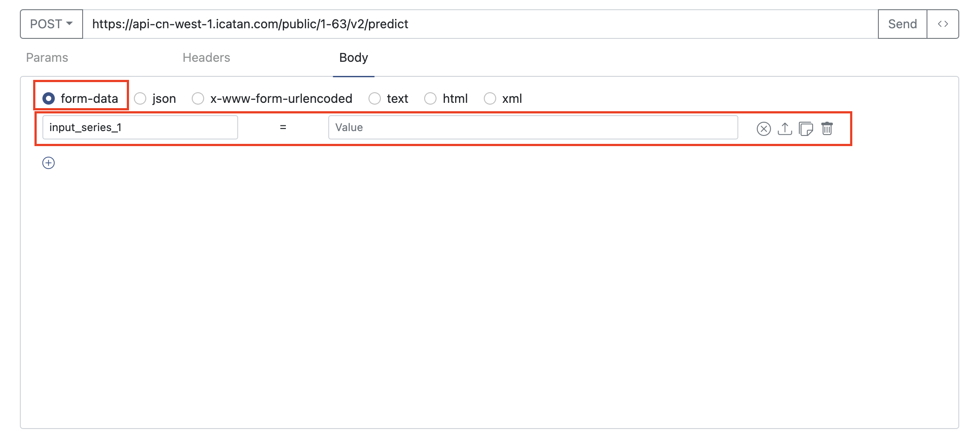Switch to the Headers tab
The height and width of the screenshot is (444, 980).
pos(206,58)
